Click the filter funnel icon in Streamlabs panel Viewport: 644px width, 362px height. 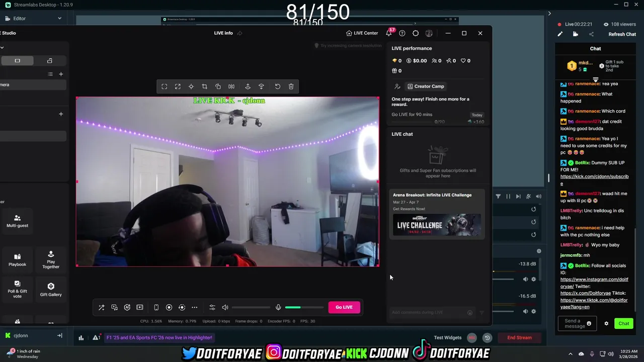click(498, 197)
